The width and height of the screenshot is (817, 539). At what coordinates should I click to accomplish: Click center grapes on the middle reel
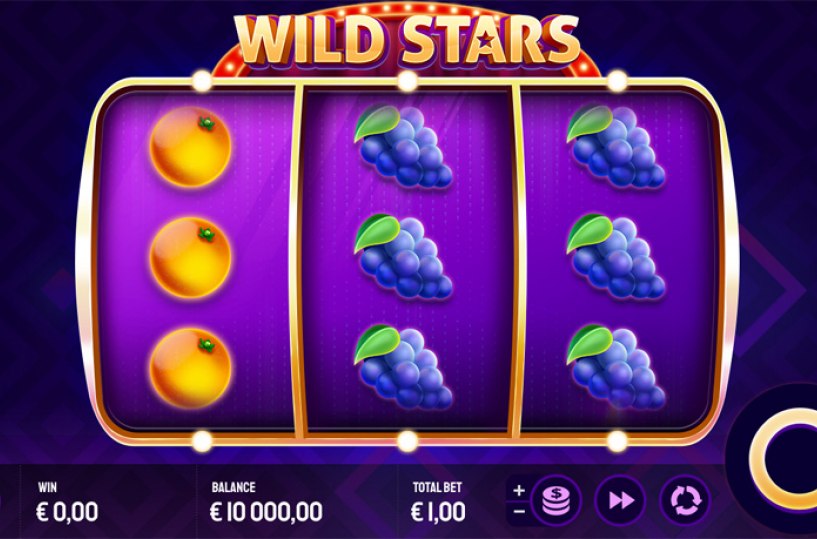(403, 256)
